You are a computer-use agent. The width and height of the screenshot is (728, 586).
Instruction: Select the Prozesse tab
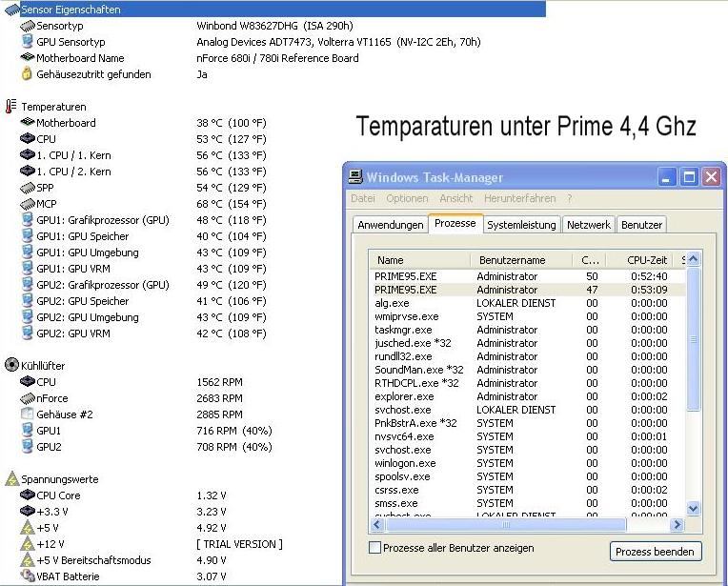click(455, 223)
